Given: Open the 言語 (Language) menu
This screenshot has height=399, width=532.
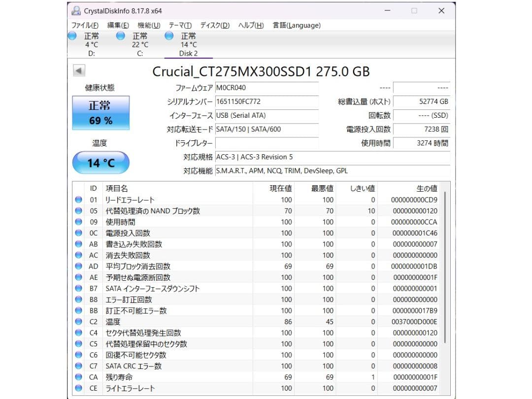Looking at the screenshot, I should coord(296,25).
